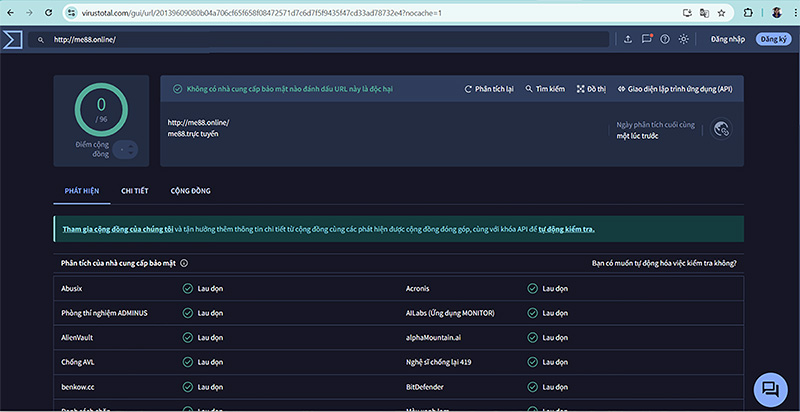Open the notifications chat icon
The width and height of the screenshot is (800, 412).
click(646, 39)
